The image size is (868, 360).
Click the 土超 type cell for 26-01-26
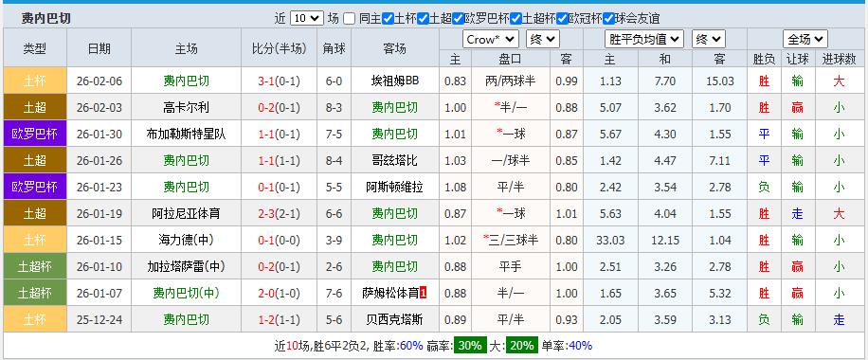pos(35,161)
